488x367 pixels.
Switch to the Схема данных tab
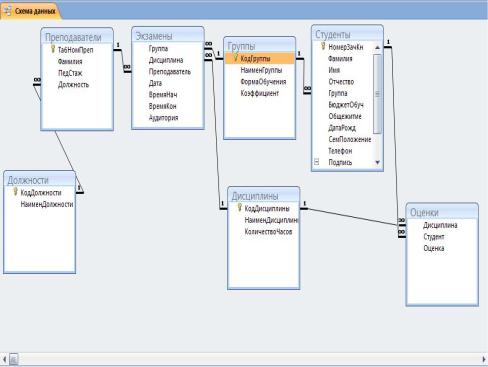[x=30, y=11]
